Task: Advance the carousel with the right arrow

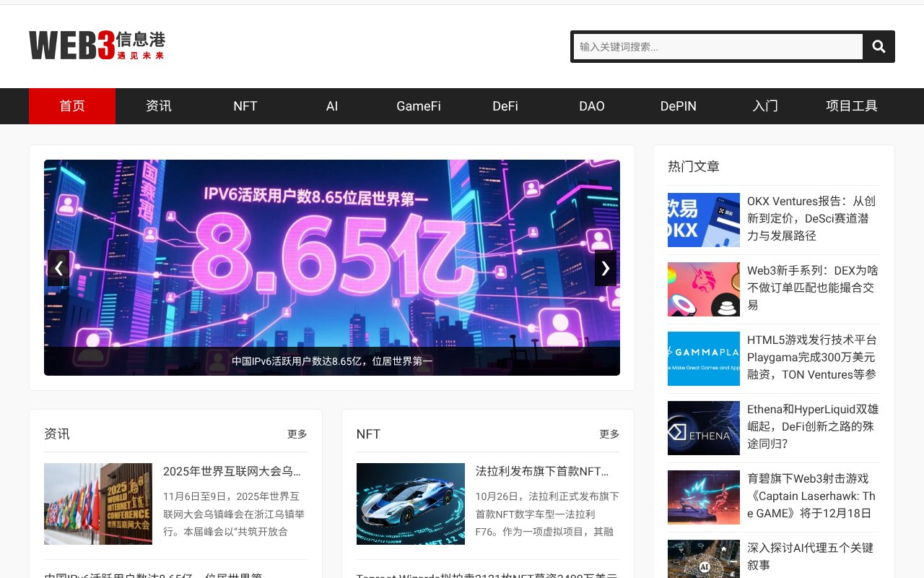Action: [605, 268]
